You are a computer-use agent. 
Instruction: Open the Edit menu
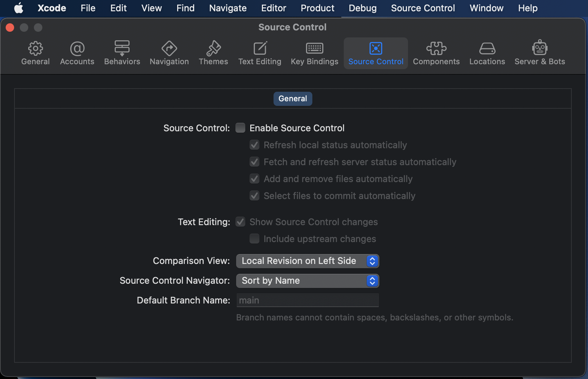(118, 8)
